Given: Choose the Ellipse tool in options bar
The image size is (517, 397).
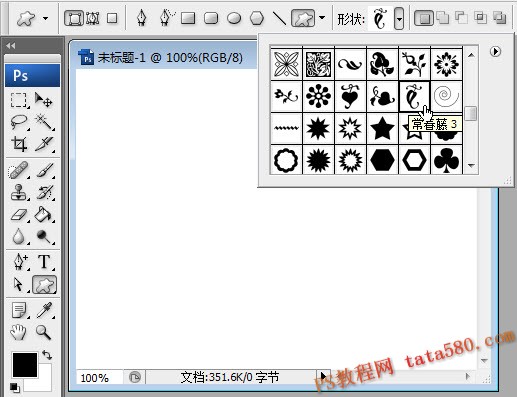Looking at the screenshot, I should point(234,18).
